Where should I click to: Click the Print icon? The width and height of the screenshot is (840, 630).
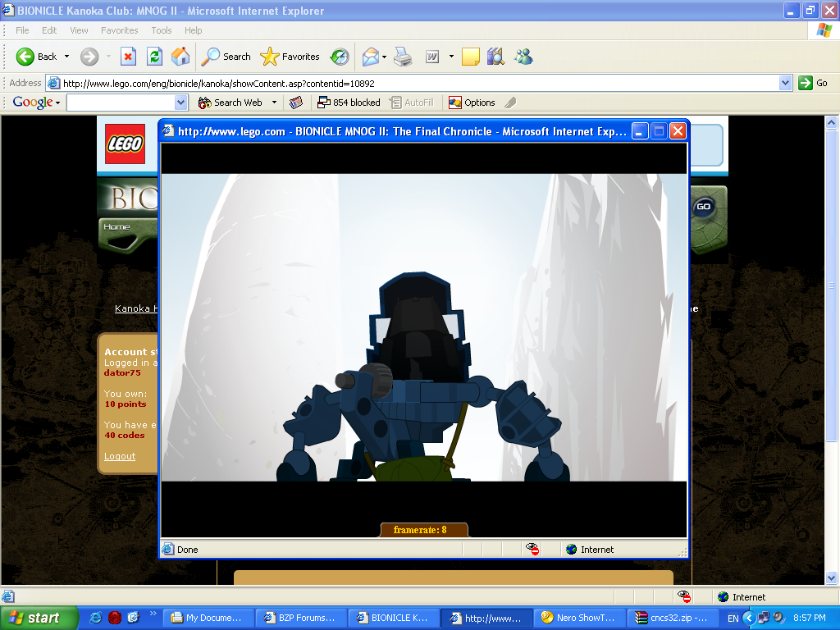[x=403, y=57]
